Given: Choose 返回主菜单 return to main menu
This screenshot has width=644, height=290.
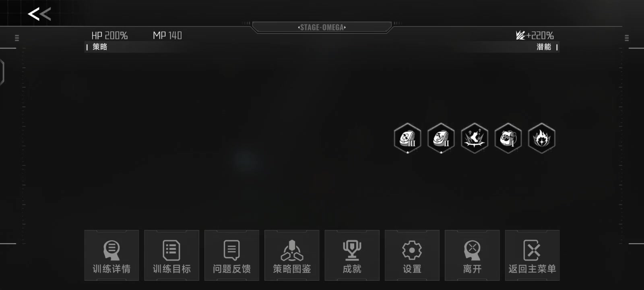Looking at the screenshot, I should click(x=532, y=255).
